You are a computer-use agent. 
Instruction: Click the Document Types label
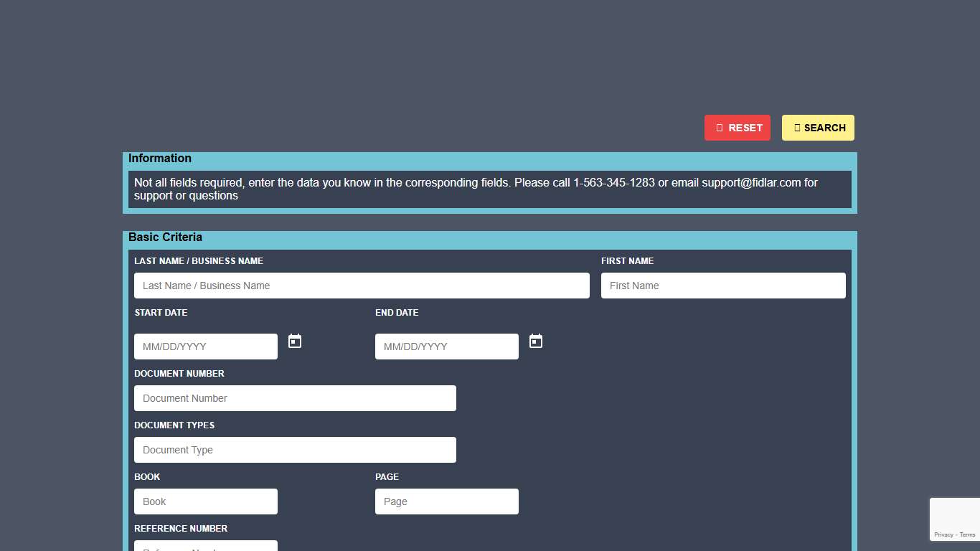click(174, 425)
